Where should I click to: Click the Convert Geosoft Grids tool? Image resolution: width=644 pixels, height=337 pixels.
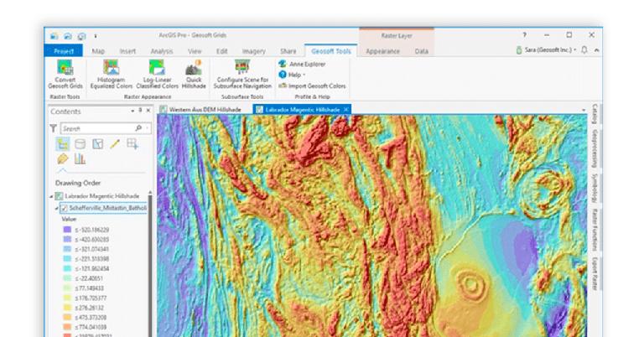click(65, 75)
